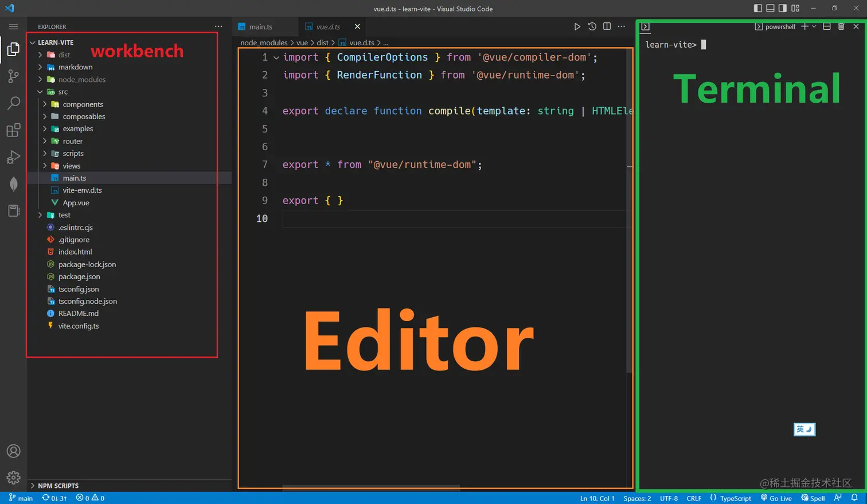Place cursor on empty line 10 in editor
Viewport: 867px width, 504px height.
[x=456, y=218]
